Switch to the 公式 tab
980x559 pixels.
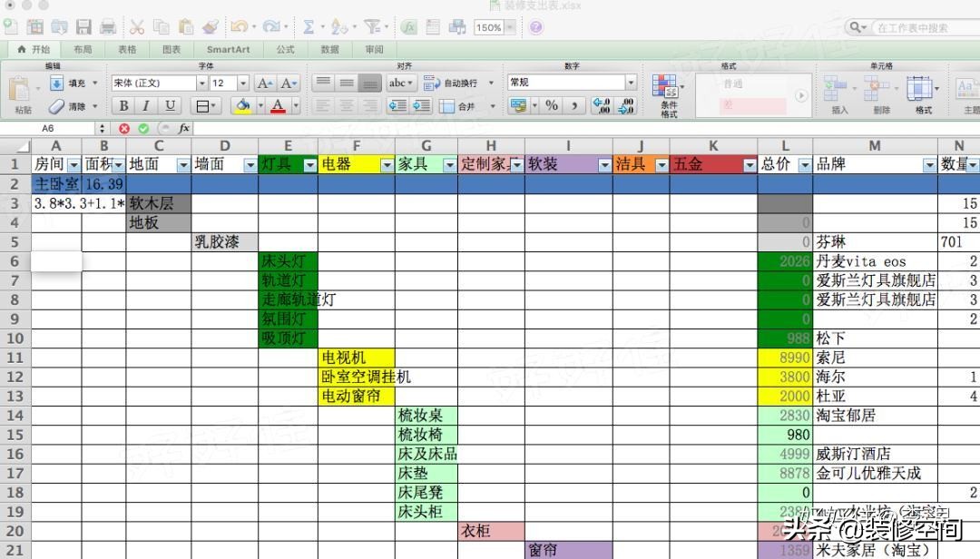pos(285,49)
